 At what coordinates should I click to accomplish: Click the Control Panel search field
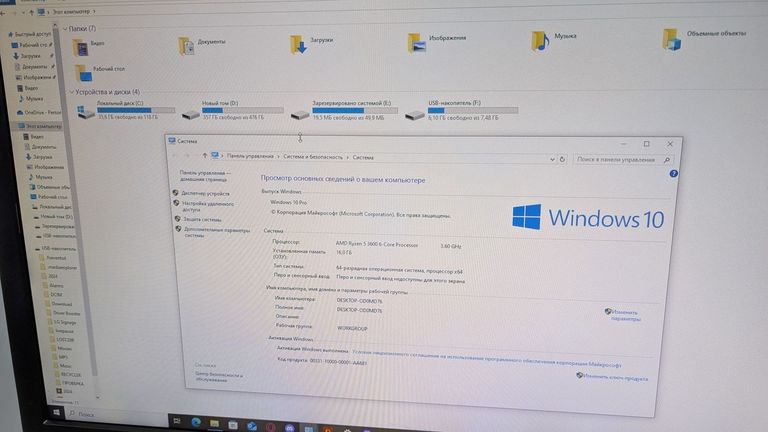tap(622, 159)
